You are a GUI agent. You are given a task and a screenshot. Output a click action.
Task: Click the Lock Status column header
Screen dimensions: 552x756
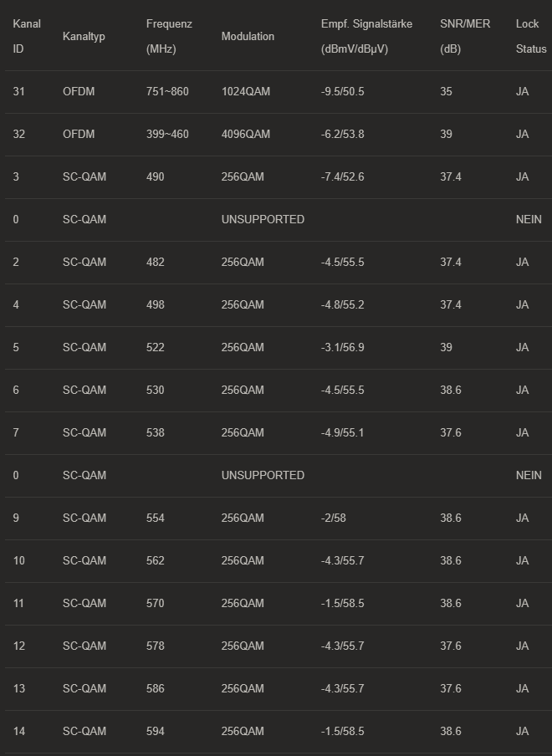click(531, 36)
